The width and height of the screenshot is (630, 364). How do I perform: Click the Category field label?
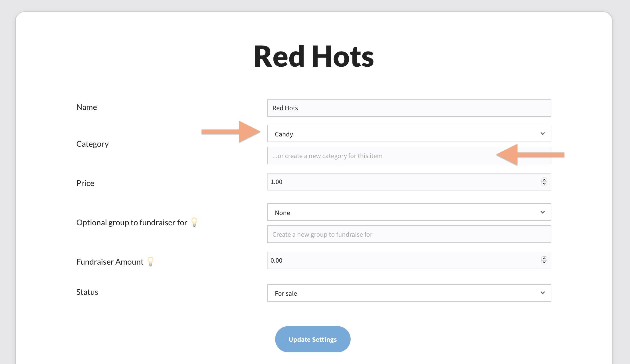click(x=92, y=144)
